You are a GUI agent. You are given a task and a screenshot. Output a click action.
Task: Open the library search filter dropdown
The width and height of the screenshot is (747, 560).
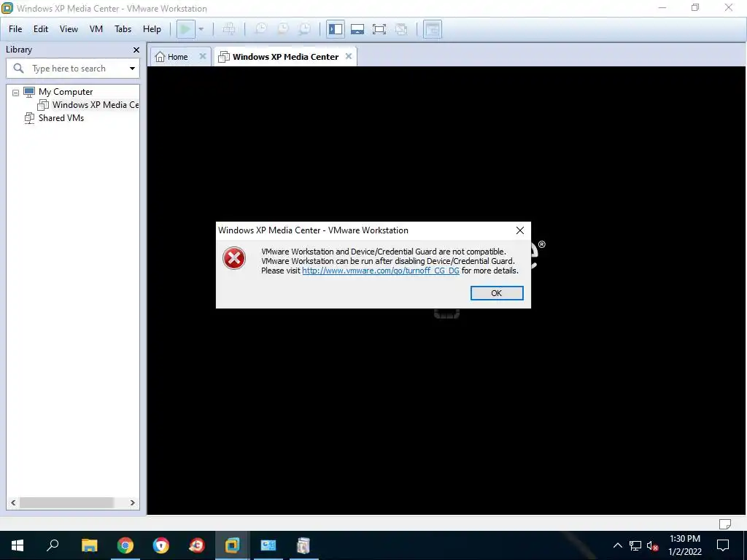[133, 69]
